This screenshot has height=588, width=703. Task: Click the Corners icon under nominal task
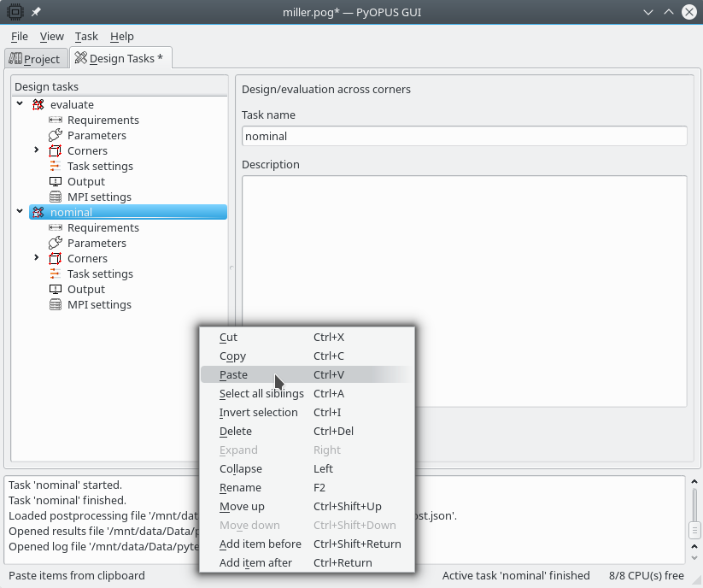click(x=56, y=259)
